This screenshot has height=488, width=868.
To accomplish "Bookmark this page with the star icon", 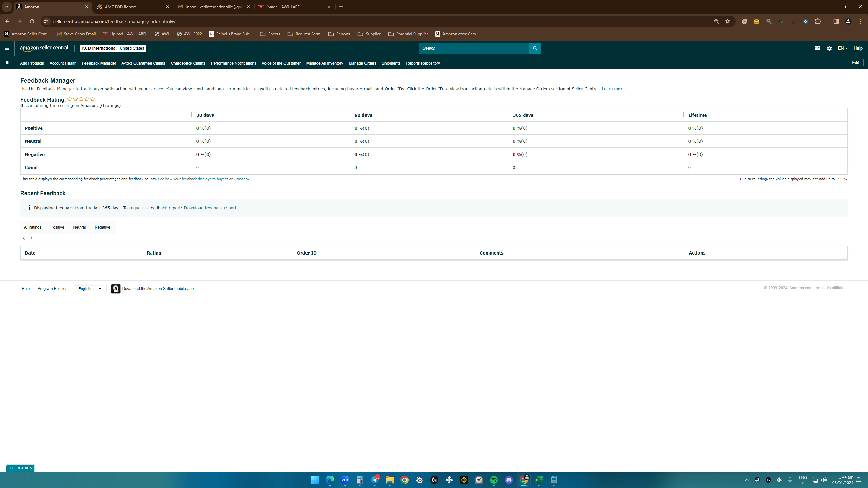I will click(x=728, y=21).
